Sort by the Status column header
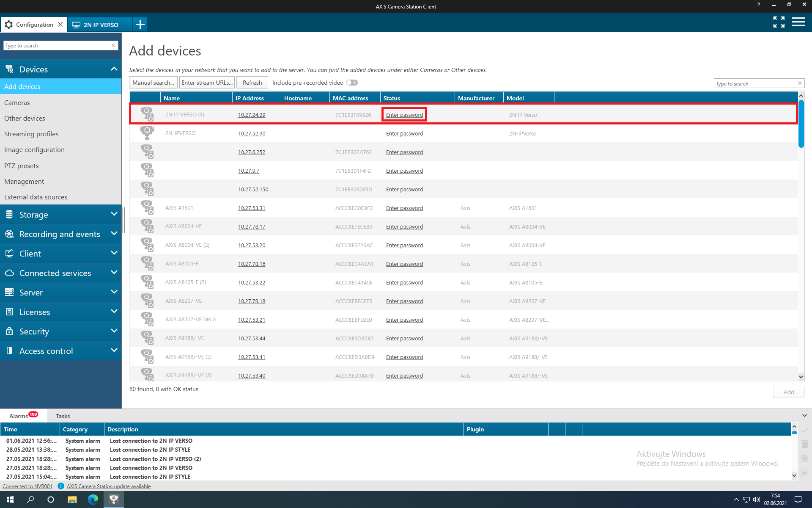Screen dimensions: 812x508 (417, 98)
